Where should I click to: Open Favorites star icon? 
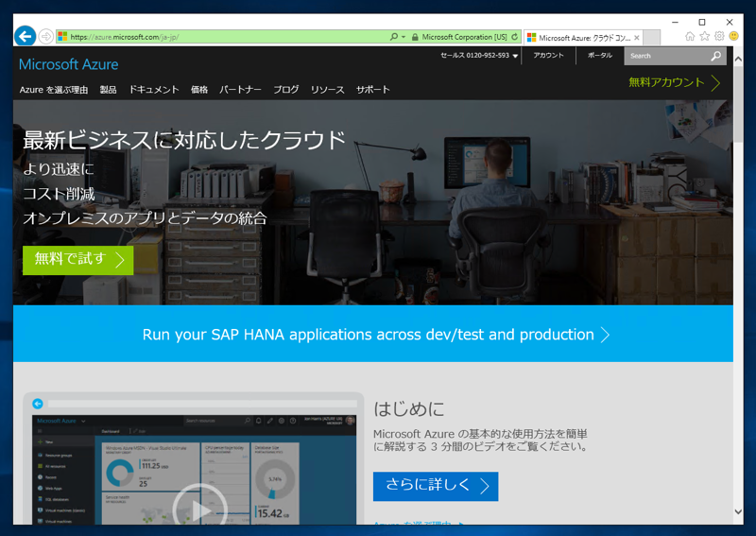[x=704, y=36]
